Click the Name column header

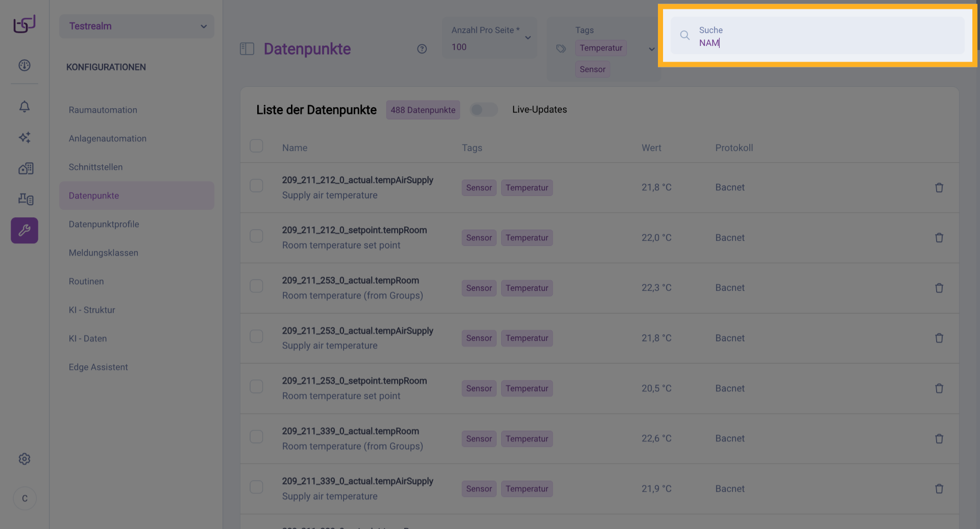[295, 148]
